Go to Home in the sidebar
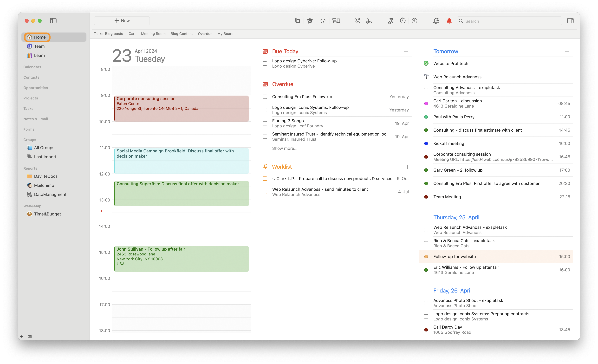Image resolution: width=598 pixels, height=364 pixels. pos(54,37)
